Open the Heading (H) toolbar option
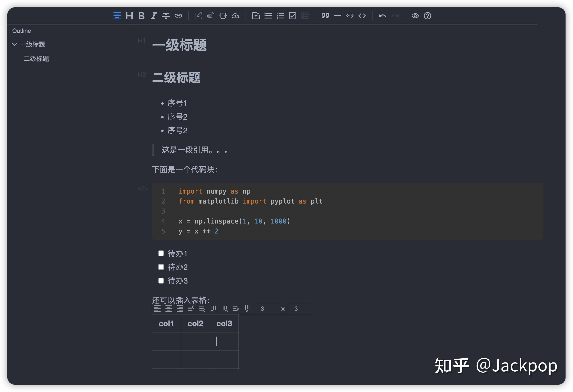The image size is (573, 392). pyautogui.click(x=129, y=16)
